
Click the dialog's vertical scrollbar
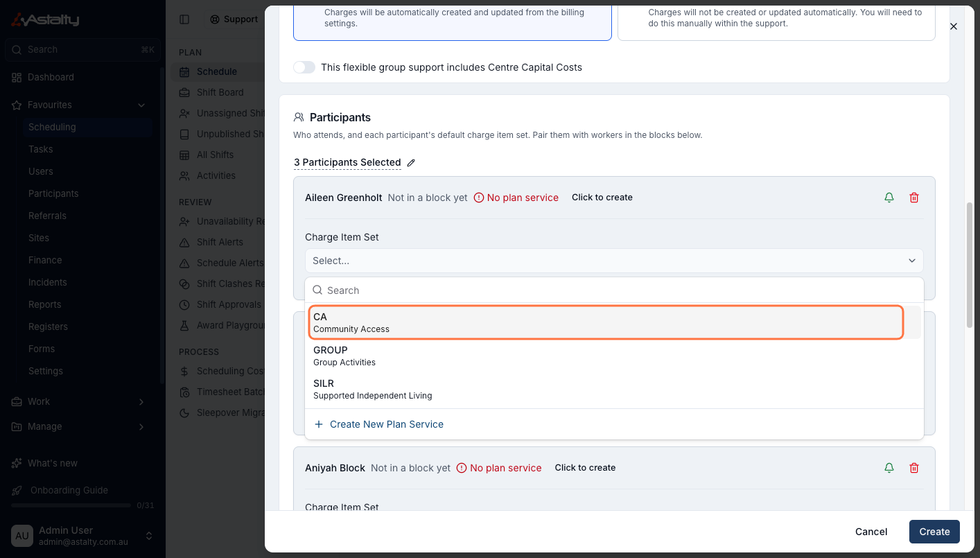click(970, 265)
